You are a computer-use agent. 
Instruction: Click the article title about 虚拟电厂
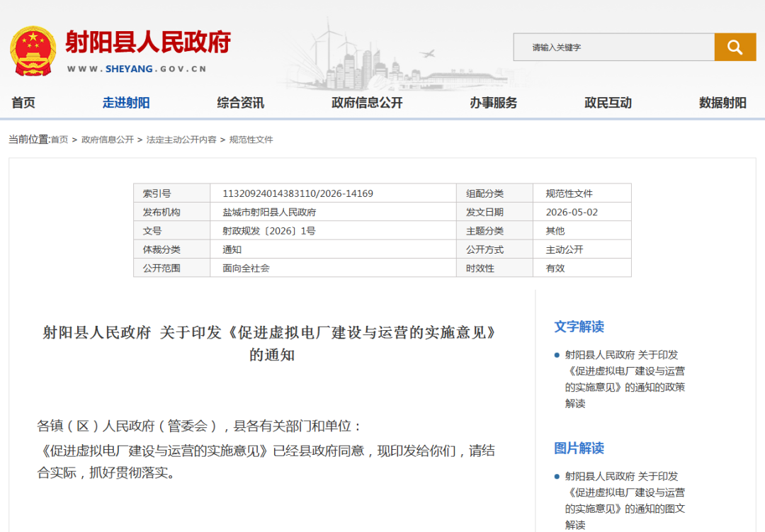pyautogui.click(x=271, y=344)
